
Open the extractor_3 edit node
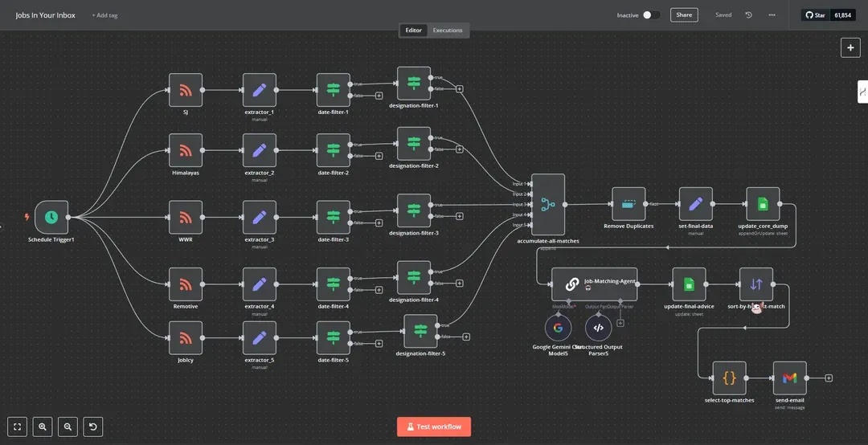pyautogui.click(x=259, y=217)
